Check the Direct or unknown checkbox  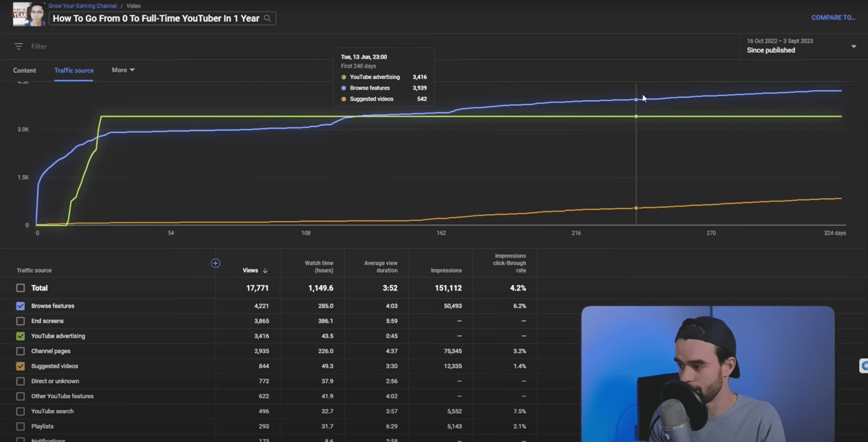[20, 381]
